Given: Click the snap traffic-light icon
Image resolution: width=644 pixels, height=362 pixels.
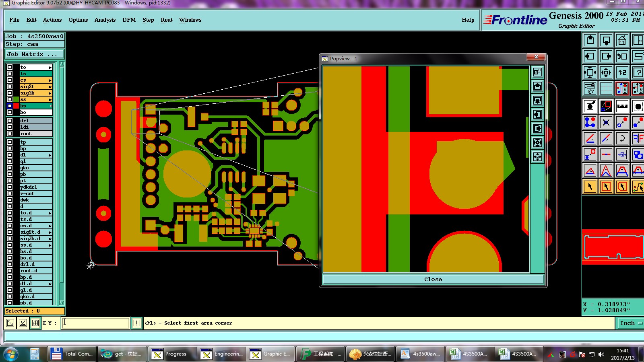Looking at the screenshot, I should (x=622, y=88).
